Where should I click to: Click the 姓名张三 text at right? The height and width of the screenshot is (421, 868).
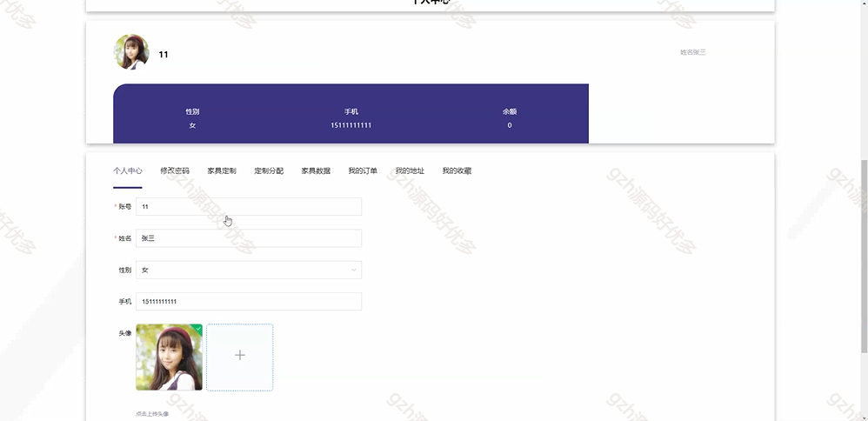point(693,52)
